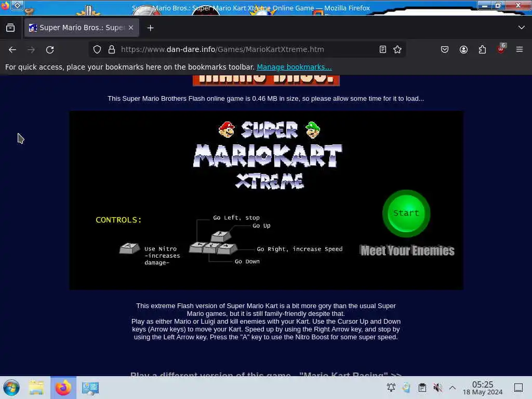Click the 'Go Left, stop' label
532x399 pixels.
tap(236, 218)
